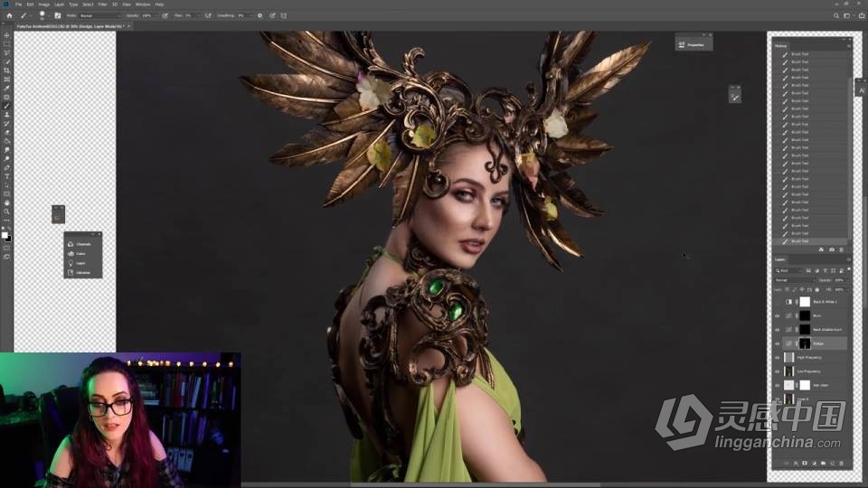Select the Eyedropper tool
The width and height of the screenshot is (868, 488).
[x=6, y=88]
